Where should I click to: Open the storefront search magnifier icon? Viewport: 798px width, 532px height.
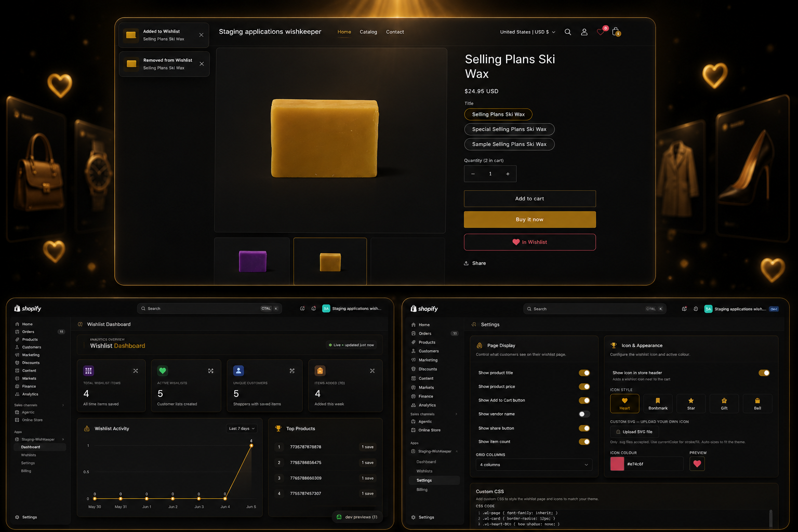click(568, 32)
